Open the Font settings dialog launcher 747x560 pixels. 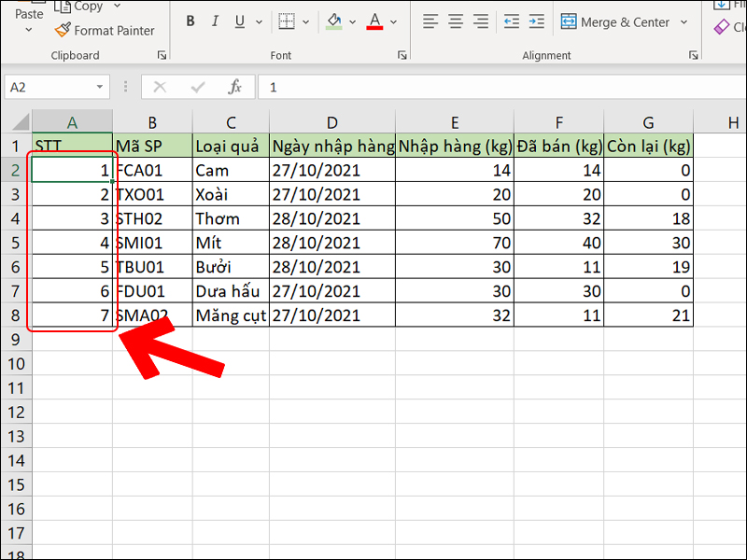click(400, 55)
